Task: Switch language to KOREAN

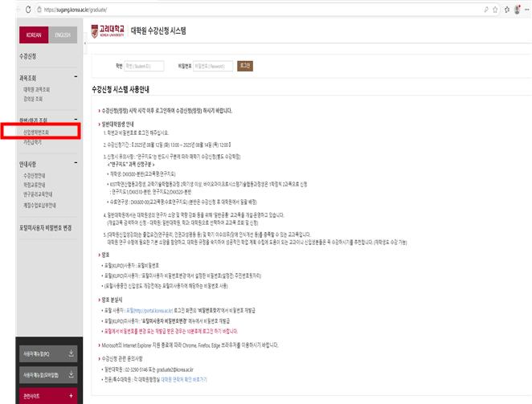Action: [x=34, y=35]
